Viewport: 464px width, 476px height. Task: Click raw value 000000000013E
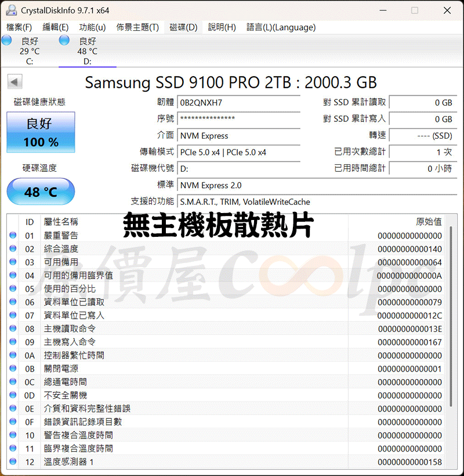pyautogui.click(x=409, y=329)
